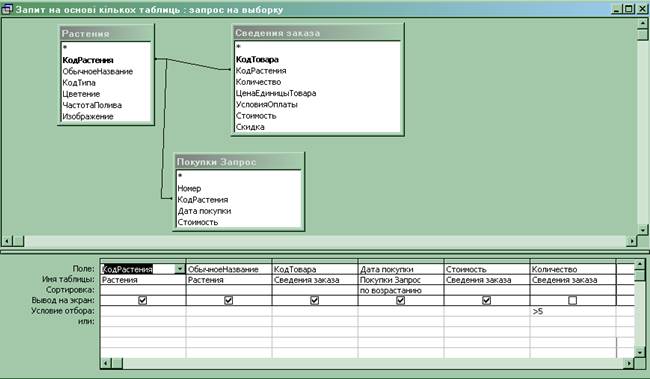Image resolution: width=650 pixels, height=379 pixels.
Task: Select Номер in Покупки Запрос table
Action: [x=189, y=188]
